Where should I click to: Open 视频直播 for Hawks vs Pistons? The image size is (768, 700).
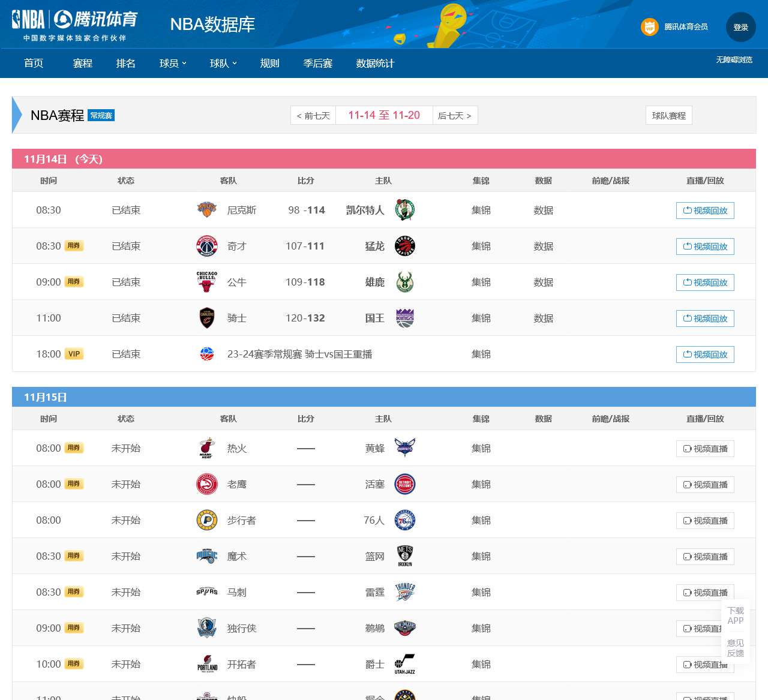705,485
